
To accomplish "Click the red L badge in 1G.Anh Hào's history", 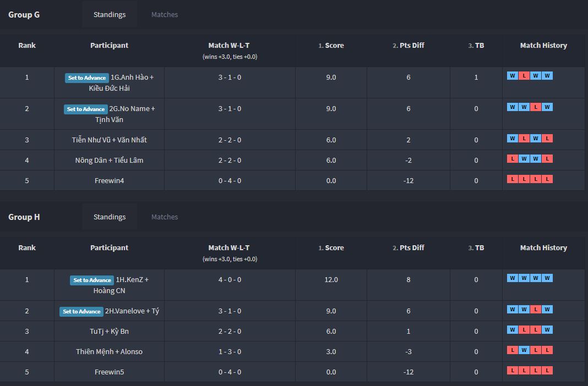I will 524,76.
